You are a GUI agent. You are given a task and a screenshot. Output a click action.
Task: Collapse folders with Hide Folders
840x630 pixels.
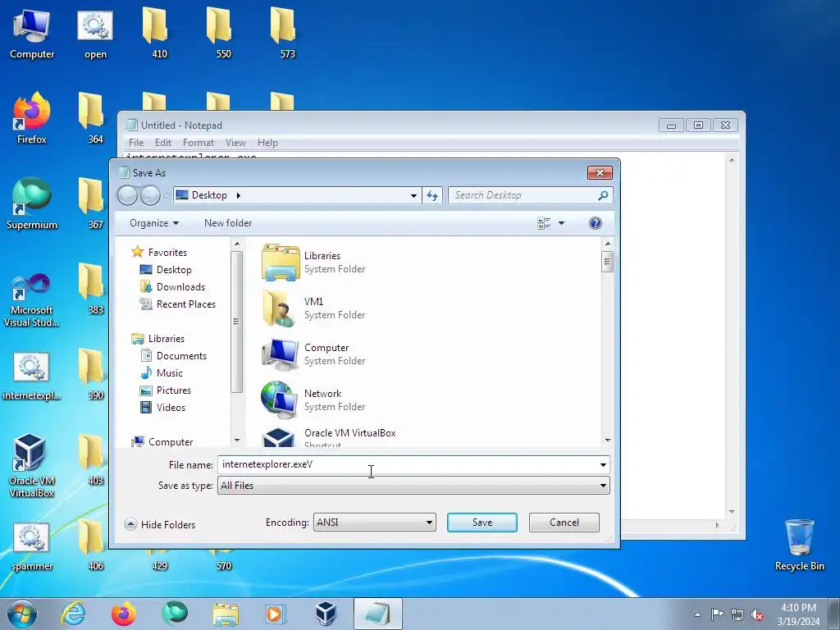pyautogui.click(x=160, y=524)
